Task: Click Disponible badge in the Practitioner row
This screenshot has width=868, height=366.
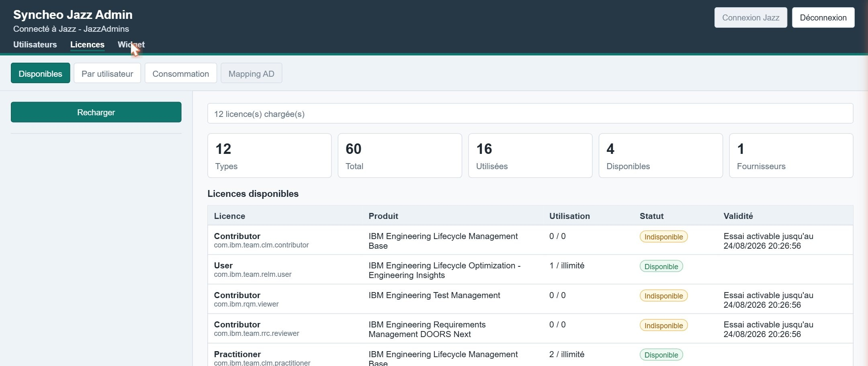Action: pyautogui.click(x=661, y=355)
